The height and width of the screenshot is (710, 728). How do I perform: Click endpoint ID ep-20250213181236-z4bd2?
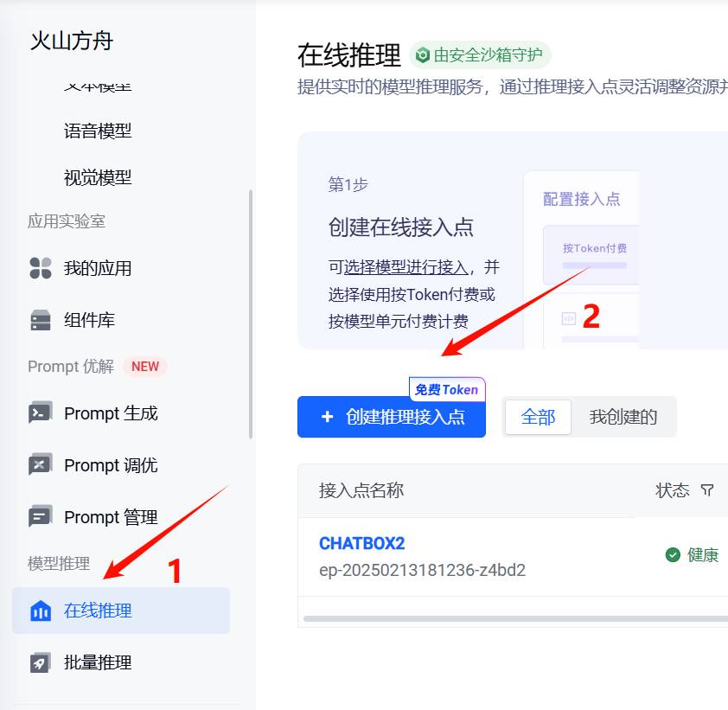[x=422, y=570]
